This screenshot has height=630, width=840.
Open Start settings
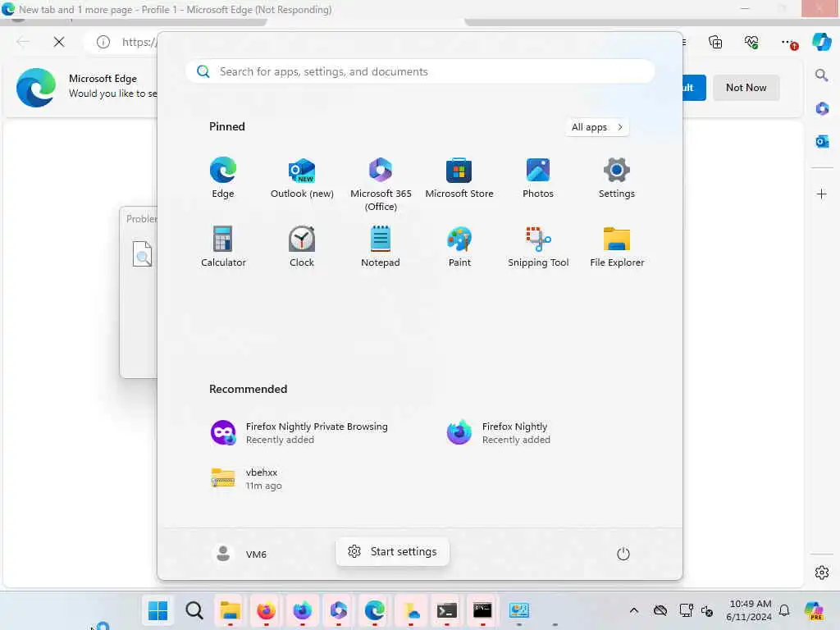click(392, 552)
